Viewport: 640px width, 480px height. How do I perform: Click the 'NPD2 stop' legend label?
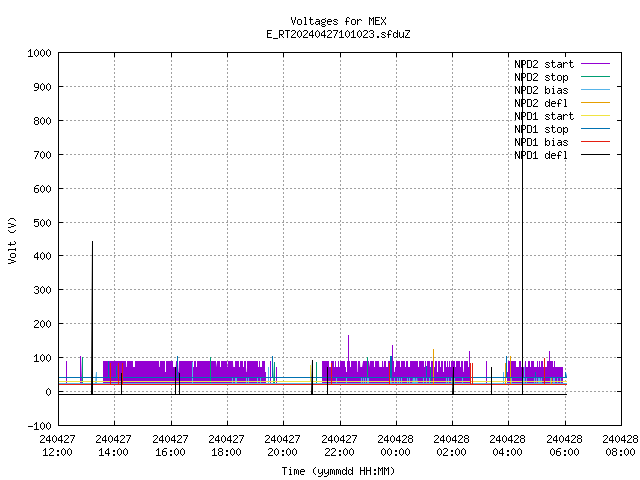(541, 77)
